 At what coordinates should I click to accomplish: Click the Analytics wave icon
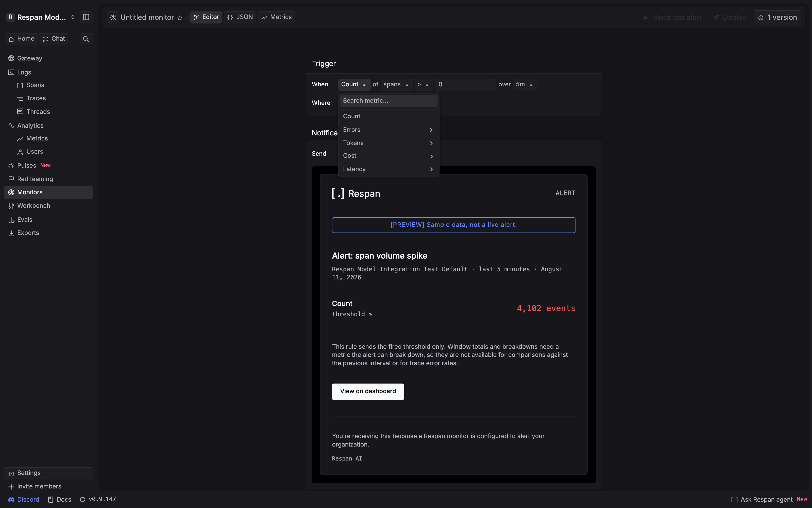(x=11, y=126)
